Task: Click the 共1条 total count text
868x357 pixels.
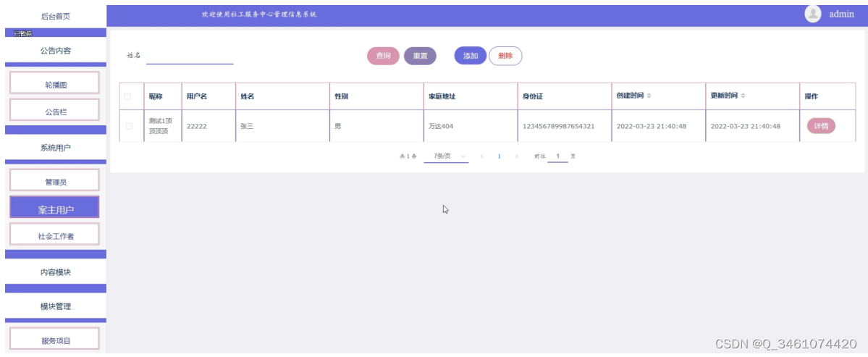Action: [x=408, y=156]
